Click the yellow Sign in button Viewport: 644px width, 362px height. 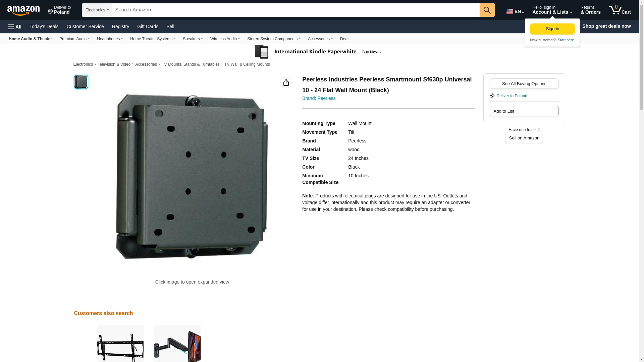(x=552, y=29)
